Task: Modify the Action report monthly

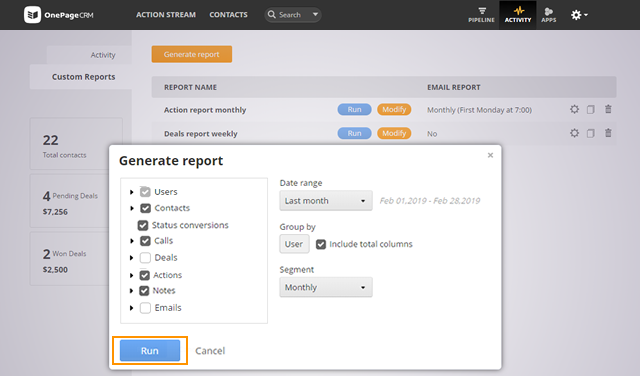Action: pos(394,109)
